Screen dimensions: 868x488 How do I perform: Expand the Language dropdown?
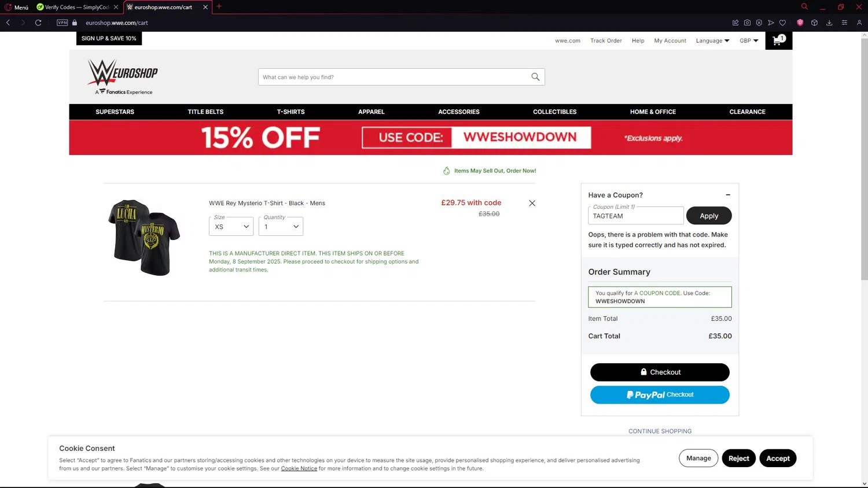point(712,40)
